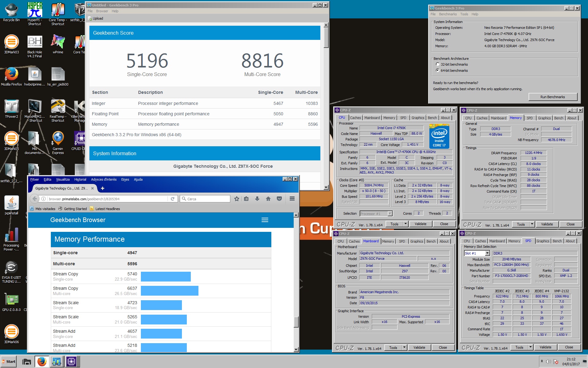This screenshot has height=368, width=588.
Task: Launch TPower2 desktop icon
Action: click(x=11, y=109)
